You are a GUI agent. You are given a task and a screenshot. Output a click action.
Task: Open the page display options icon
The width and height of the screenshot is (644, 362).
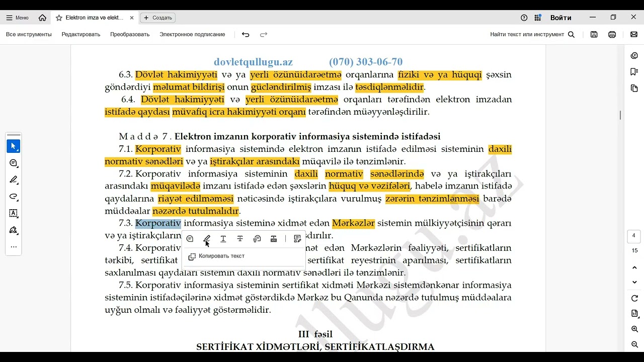click(634, 314)
